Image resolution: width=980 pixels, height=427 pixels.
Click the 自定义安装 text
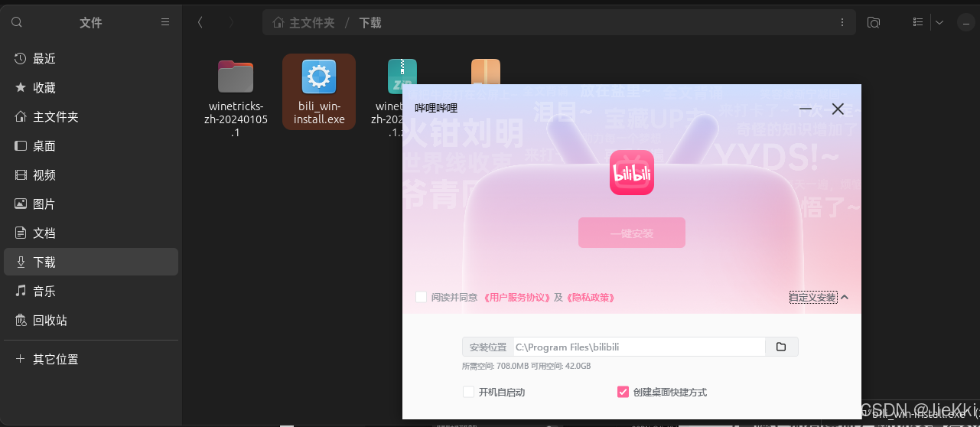(812, 297)
